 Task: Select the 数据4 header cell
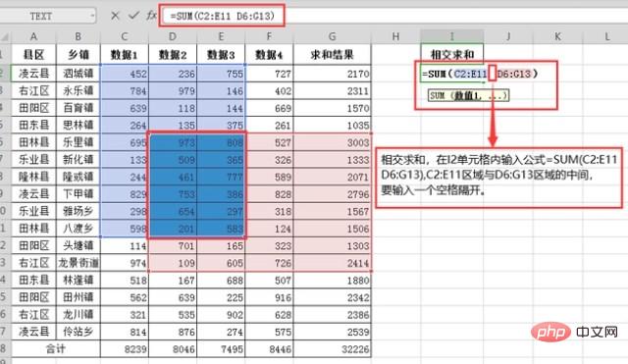coord(269,55)
